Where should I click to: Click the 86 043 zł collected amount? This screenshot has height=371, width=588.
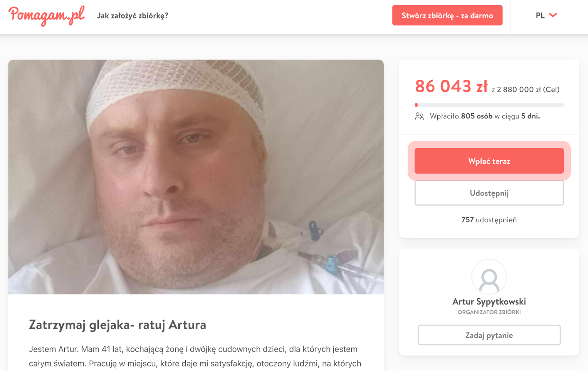click(451, 86)
